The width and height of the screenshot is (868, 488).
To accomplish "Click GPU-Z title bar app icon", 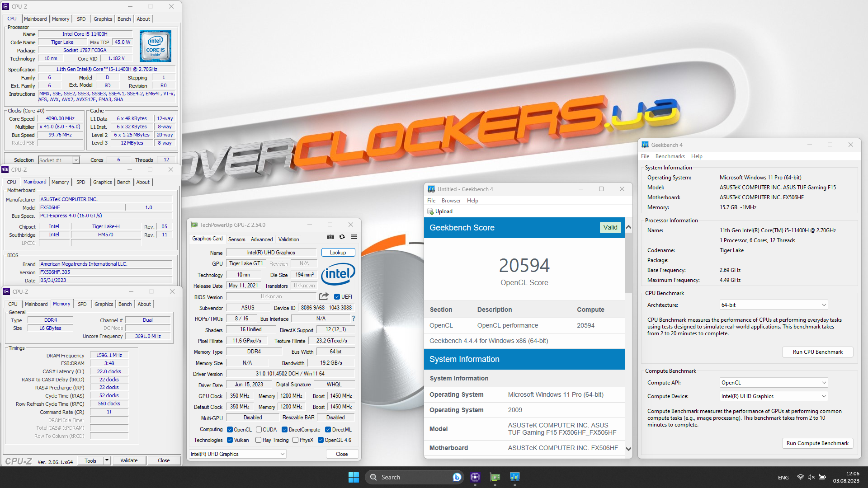I will pos(194,225).
